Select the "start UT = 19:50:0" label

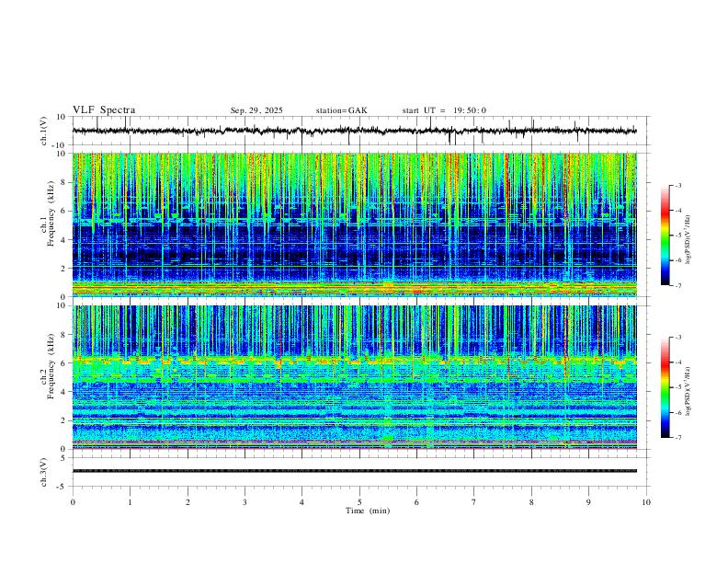pyautogui.click(x=444, y=110)
